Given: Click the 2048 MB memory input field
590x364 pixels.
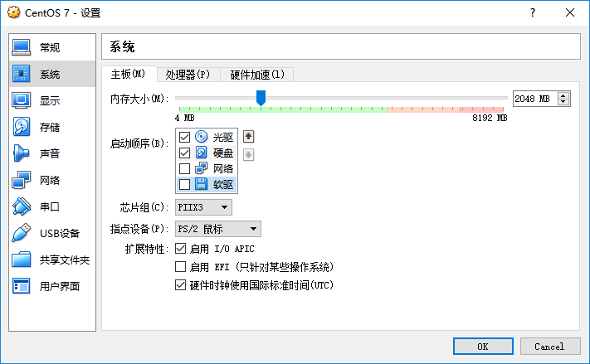Looking at the screenshot, I should click(536, 99).
